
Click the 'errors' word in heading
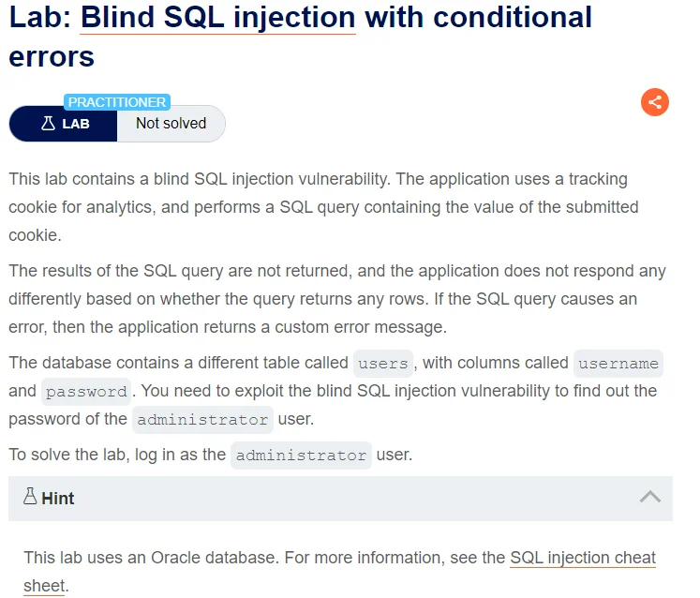pos(52,57)
